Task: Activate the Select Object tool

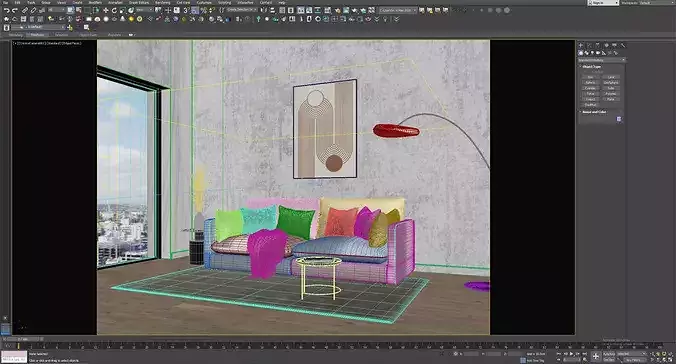Action: coord(70,10)
